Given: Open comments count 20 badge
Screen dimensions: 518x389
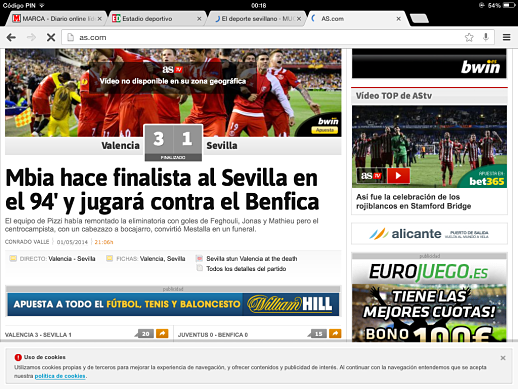Looking at the screenshot, I should [145, 334].
